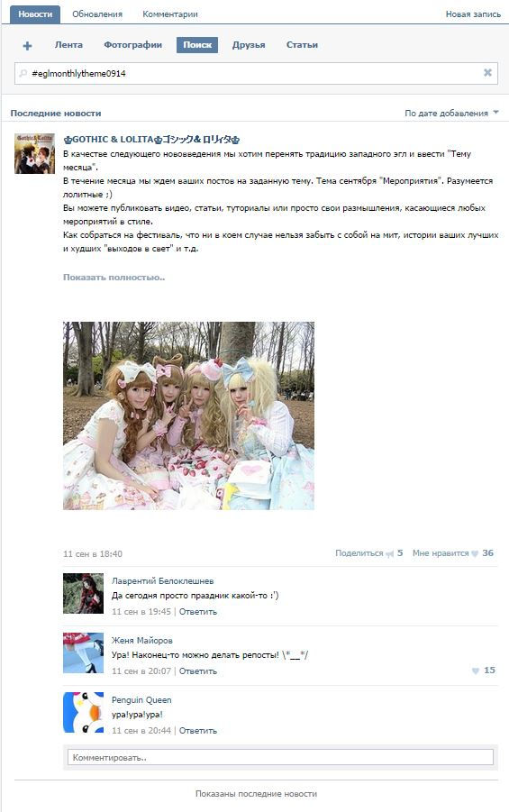
Task: Open the GOTHIC & LOLITA group title link
Action: pos(151,140)
